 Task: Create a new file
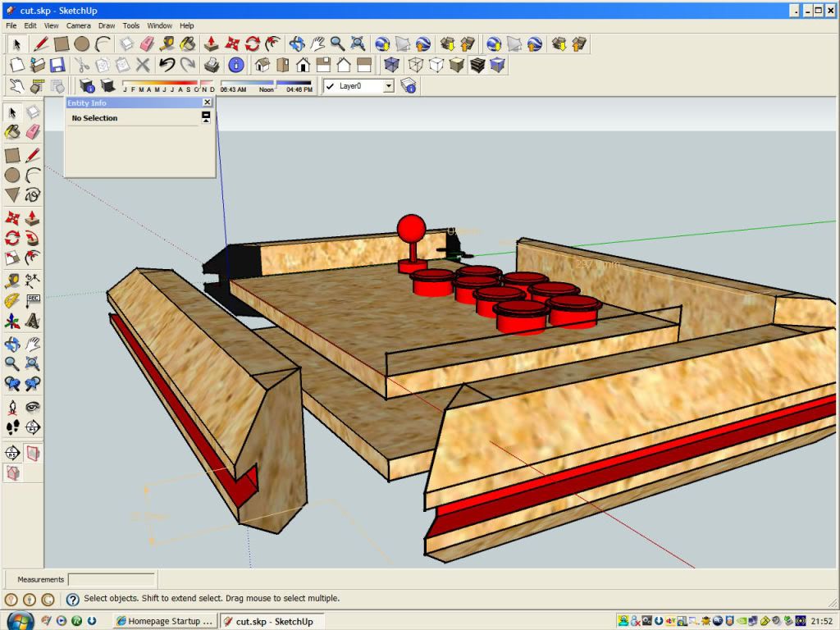17,66
